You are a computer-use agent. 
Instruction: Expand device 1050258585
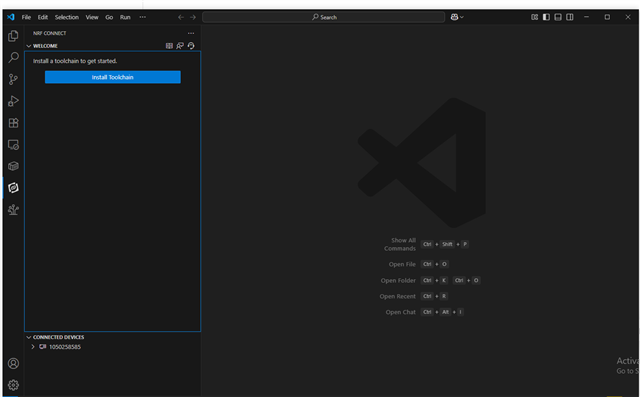point(33,347)
